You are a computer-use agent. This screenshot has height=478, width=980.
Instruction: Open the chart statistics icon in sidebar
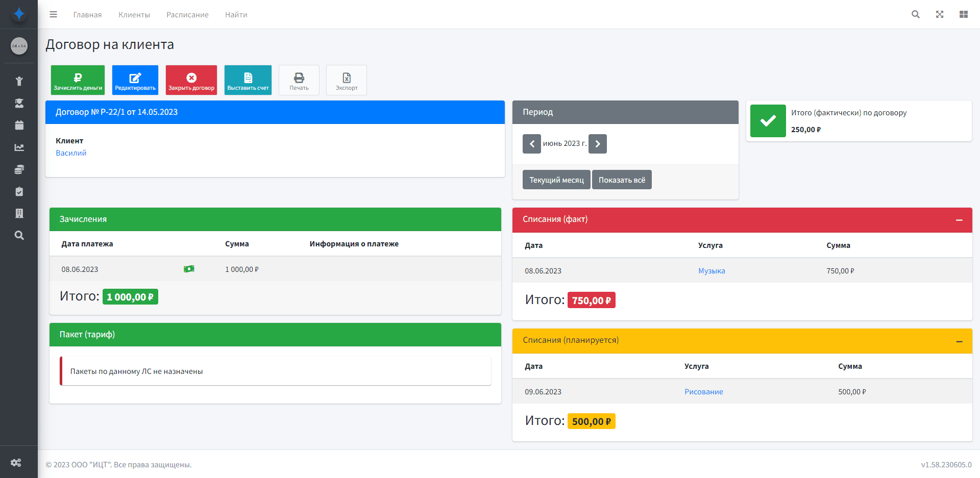click(19, 147)
